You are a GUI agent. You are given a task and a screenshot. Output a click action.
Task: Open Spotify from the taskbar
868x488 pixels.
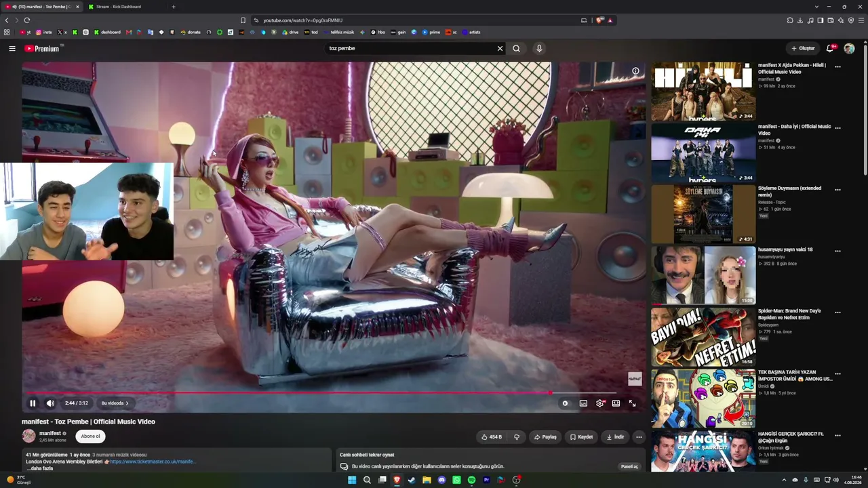coord(471,480)
